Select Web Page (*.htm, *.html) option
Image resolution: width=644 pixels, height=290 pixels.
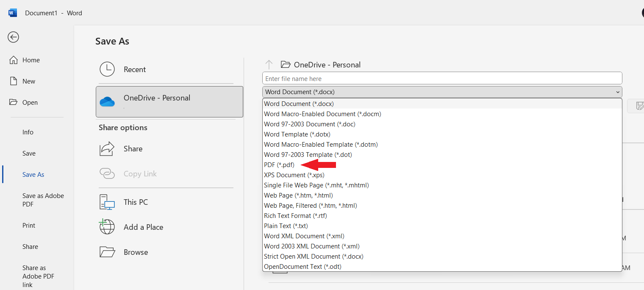click(x=442, y=195)
